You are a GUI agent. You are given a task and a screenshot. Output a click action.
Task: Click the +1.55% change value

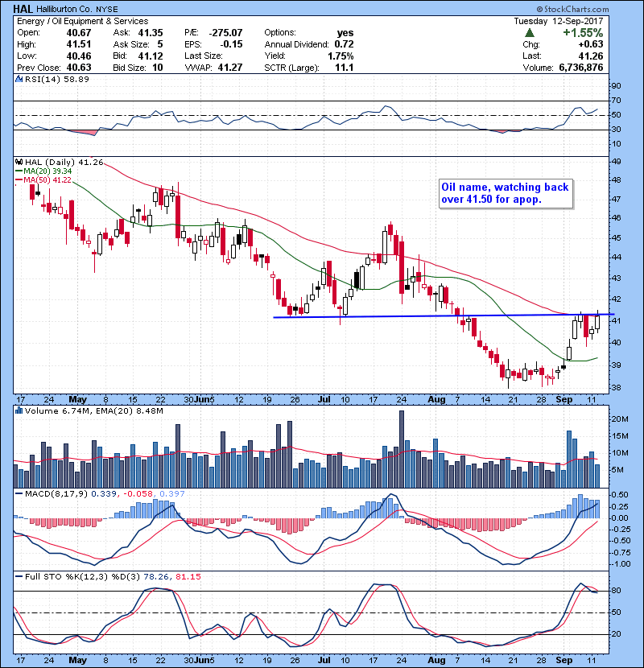tap(583, 33)
